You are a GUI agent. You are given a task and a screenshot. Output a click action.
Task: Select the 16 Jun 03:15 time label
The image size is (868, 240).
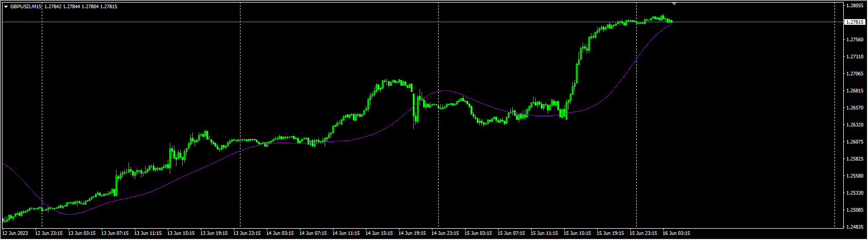click(676, 233)
